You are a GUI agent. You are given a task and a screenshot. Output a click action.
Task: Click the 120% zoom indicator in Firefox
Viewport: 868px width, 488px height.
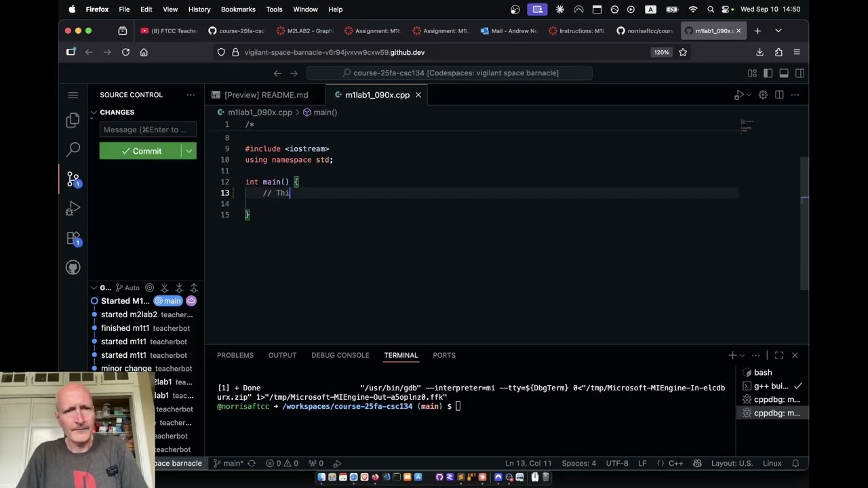click(x=661, y=52)
